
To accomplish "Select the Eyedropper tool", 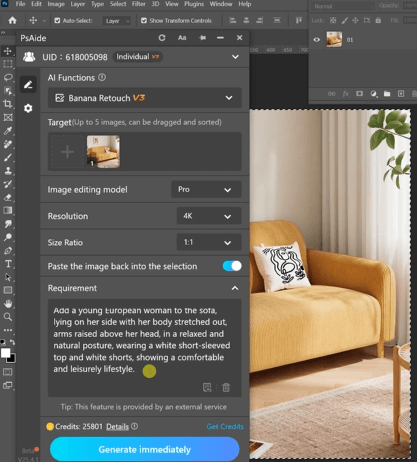I will (x=8, y=131).
